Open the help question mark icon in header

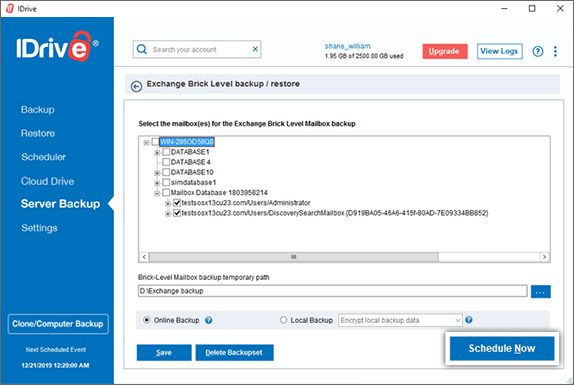pyautogui.click(x=537, y=51)
